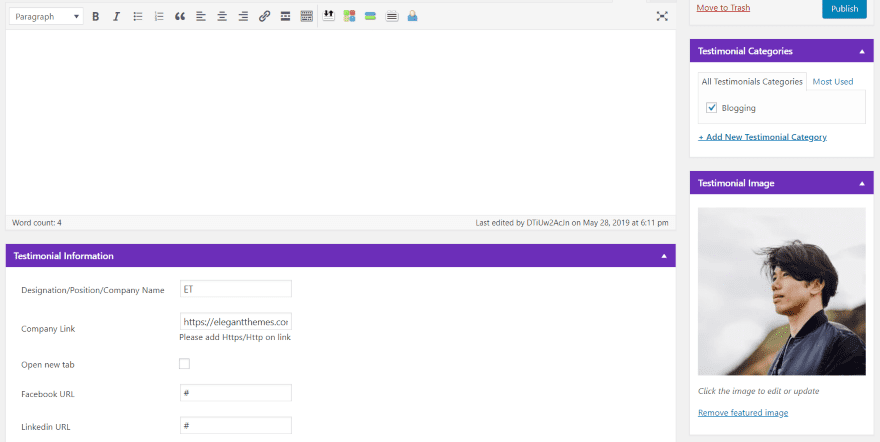Viewport: 880px width, 442px height.
Task: Click the gray lined-page toolbar icon
Action: 392,16
